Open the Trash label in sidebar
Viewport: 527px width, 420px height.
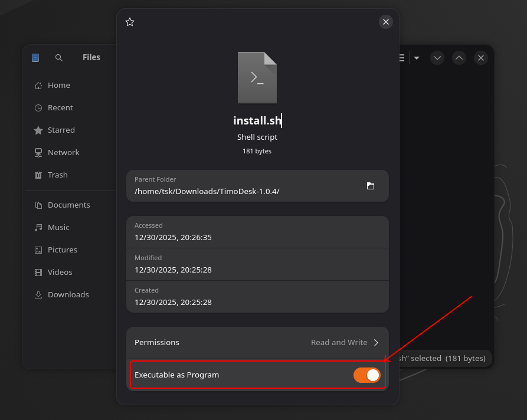[x=57, y=175]
